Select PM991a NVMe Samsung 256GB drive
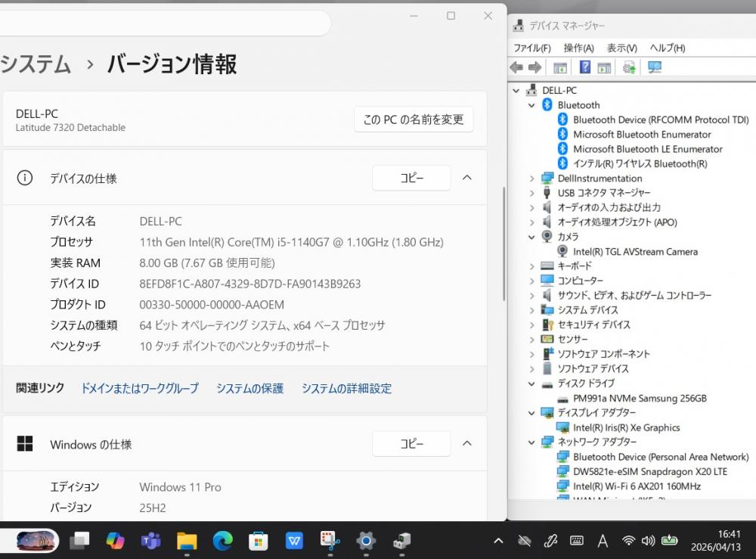 click(x=640, y=398)
